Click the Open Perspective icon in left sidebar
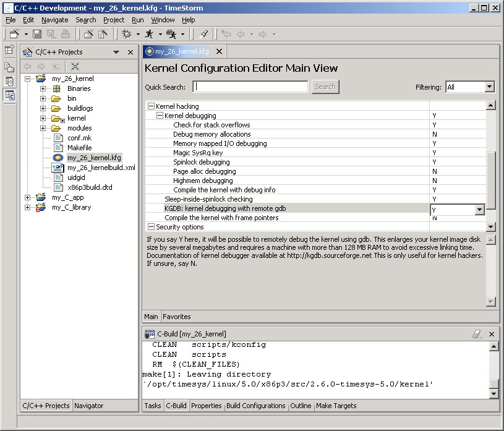 coord(9,49)
